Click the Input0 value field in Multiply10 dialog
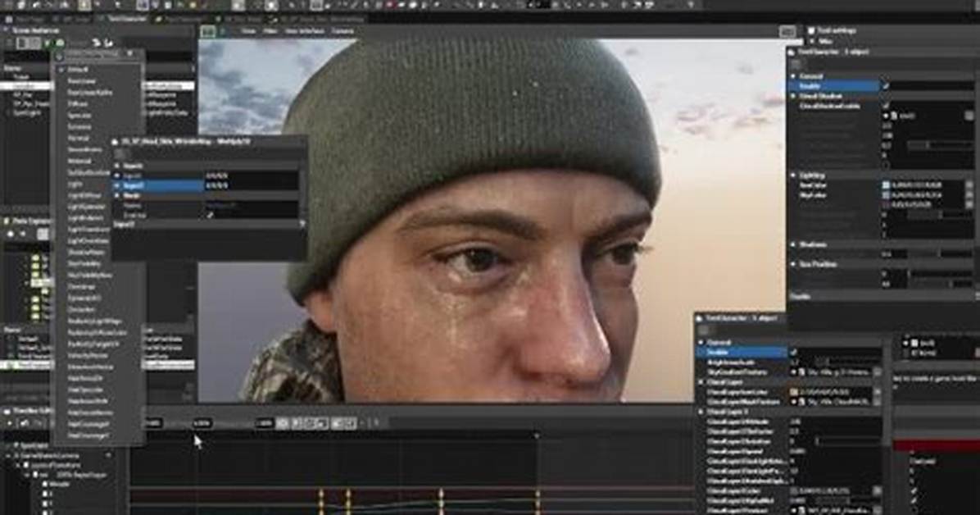Viewport: 980px width, 515px height. coord(252,176)
